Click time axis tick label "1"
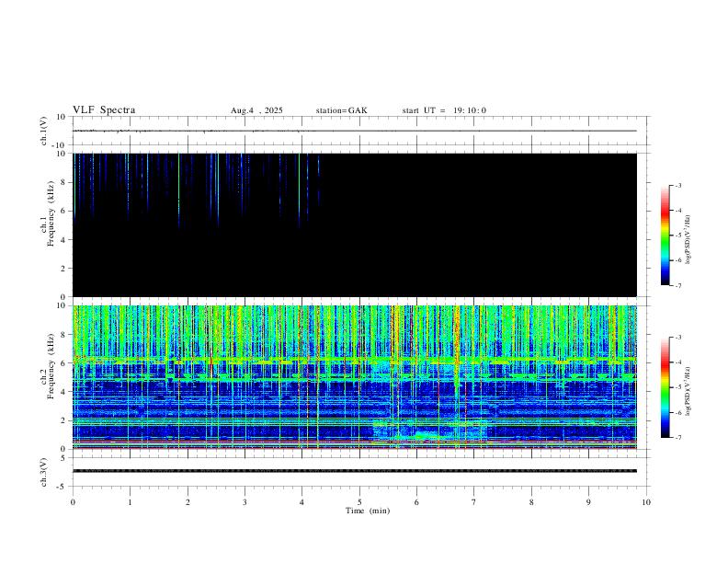The image size is (728, 563). [130, 502]
